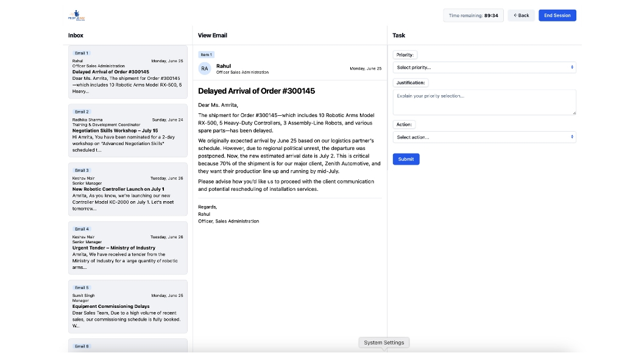Open the Select priority dropdown
Viewport: 644px width, 353px height.
484,68
